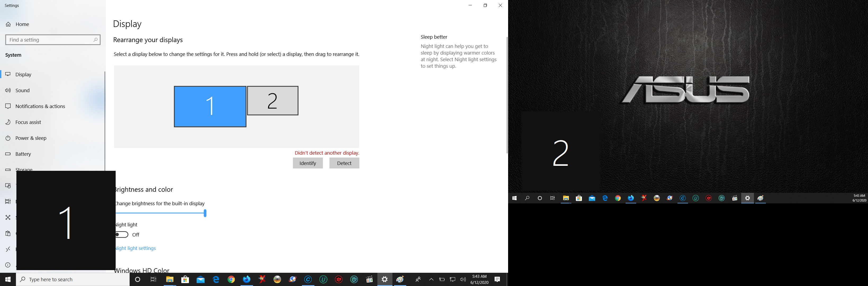868x286 pixels.
Task: Click the Find a setting search field
Action: tap(51, 40)
